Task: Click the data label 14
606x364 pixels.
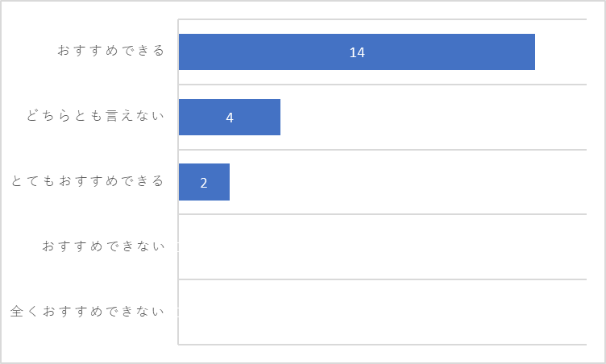Action: pyautogui.click(x=357, y=52)
